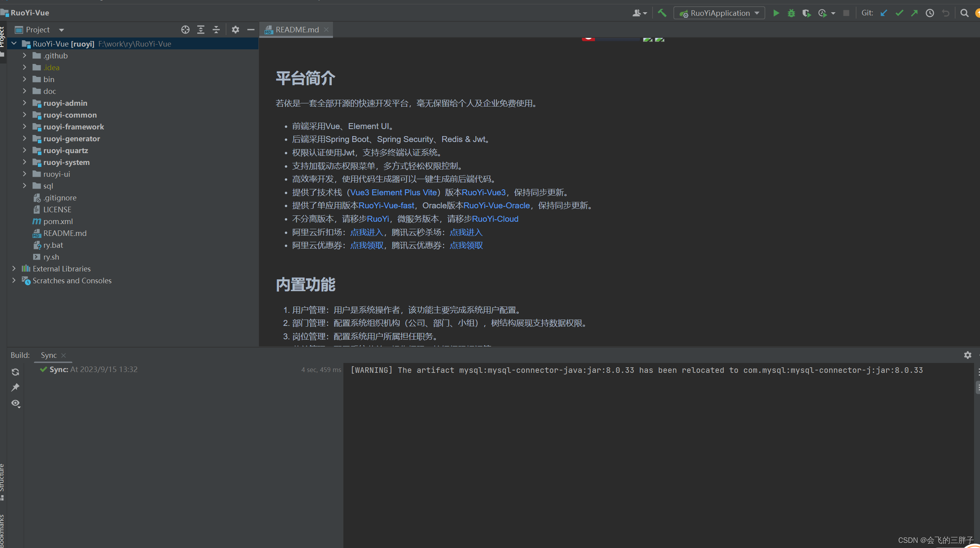This screenshot has width=980, height=548.
Task: Select the LICENSE file
Action: click(57, 209)
